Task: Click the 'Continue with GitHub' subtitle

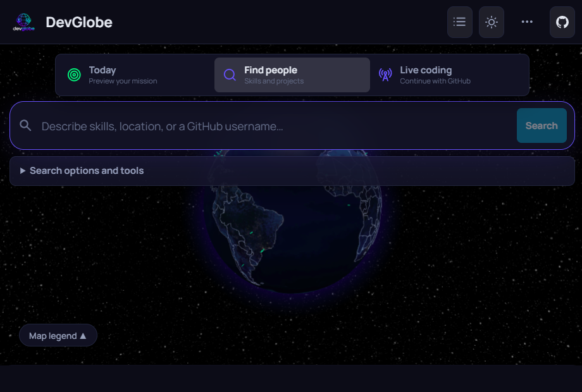Action: 435,81
